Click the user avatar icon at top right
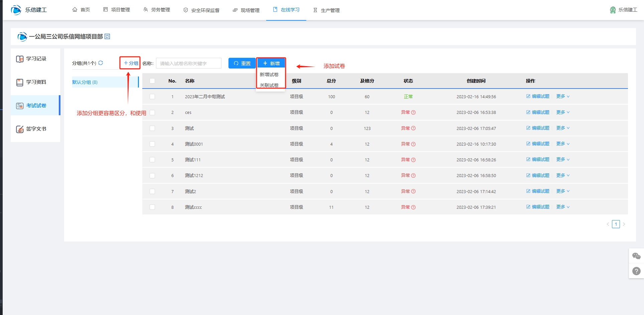 pyautogui.click(x=613, y=10)
